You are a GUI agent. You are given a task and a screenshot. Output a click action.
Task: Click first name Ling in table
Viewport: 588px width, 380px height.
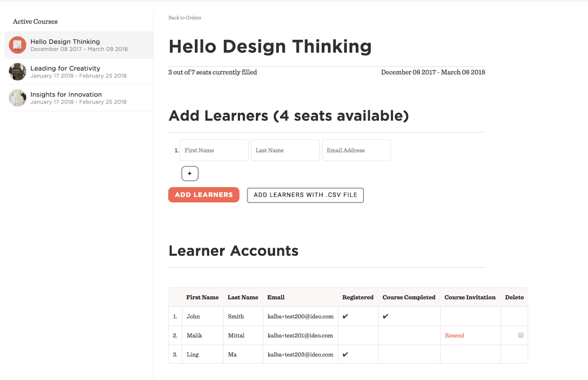click(x=193, y=355)
